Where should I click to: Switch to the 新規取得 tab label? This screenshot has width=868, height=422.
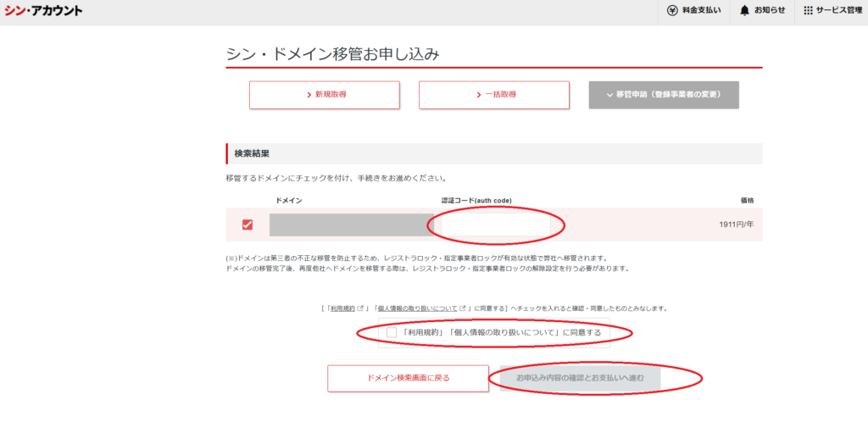coord(330,95)
